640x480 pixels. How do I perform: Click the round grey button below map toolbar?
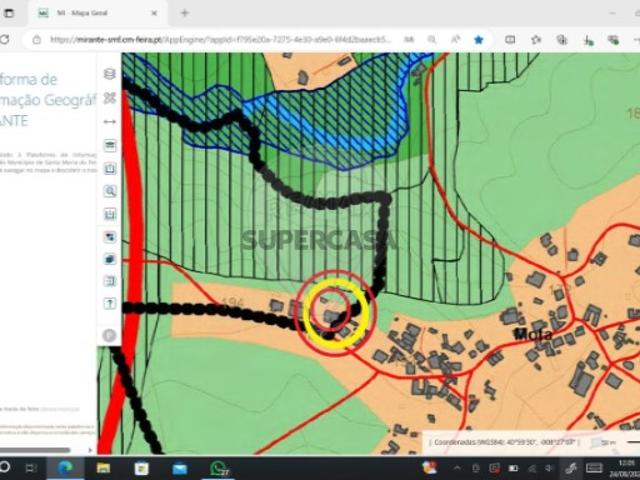(x=110, y=335)
